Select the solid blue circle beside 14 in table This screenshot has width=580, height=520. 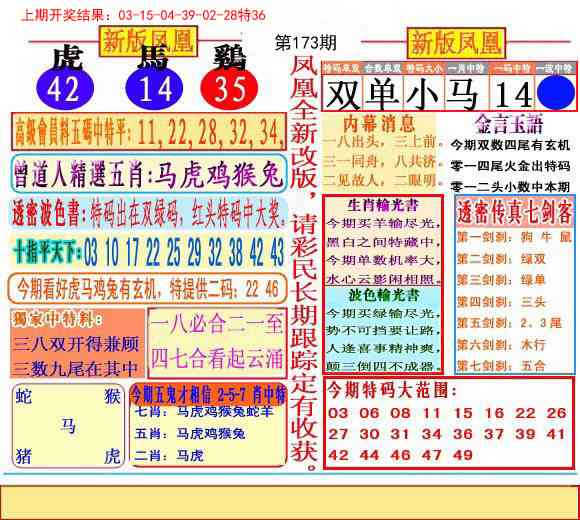coord(556,93)
